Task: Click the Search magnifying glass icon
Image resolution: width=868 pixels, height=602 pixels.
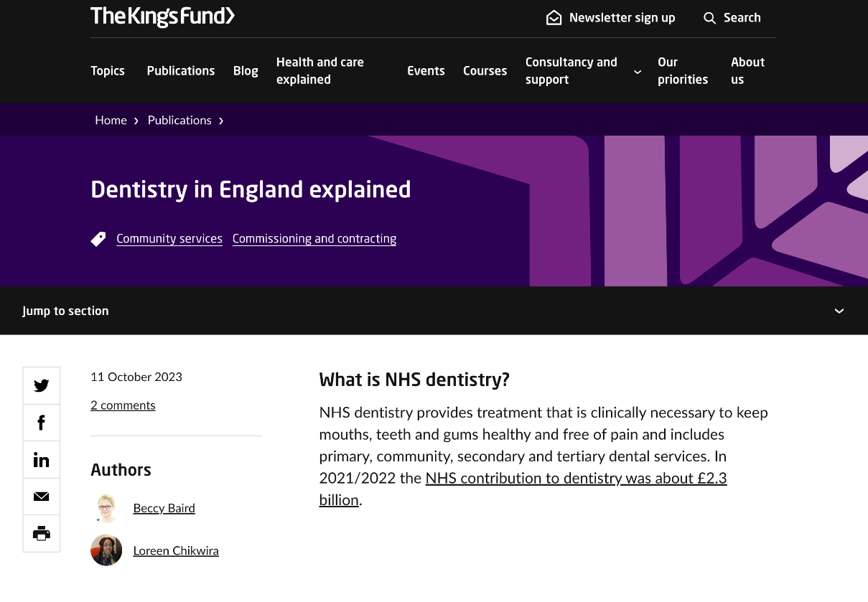Action: tap(709, 18)
